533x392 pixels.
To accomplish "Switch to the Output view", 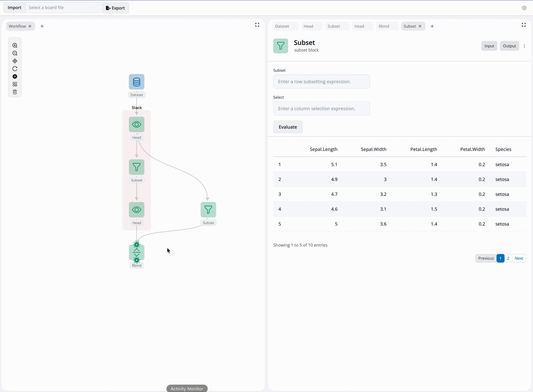I will (509, 46).
